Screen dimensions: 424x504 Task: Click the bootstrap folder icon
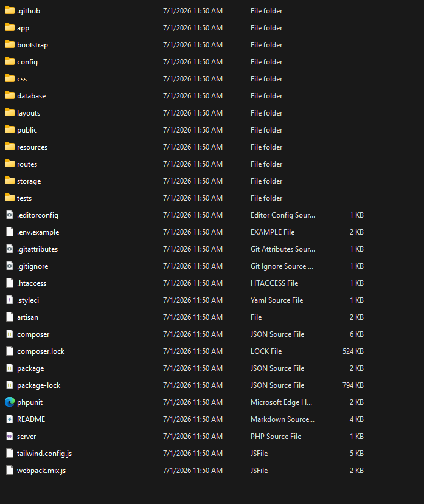[x=10, y=44]
